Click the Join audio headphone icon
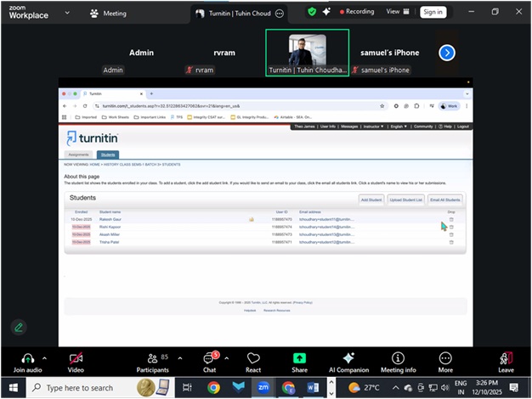The width and height of the screenshot is (532, 399). 27,358
